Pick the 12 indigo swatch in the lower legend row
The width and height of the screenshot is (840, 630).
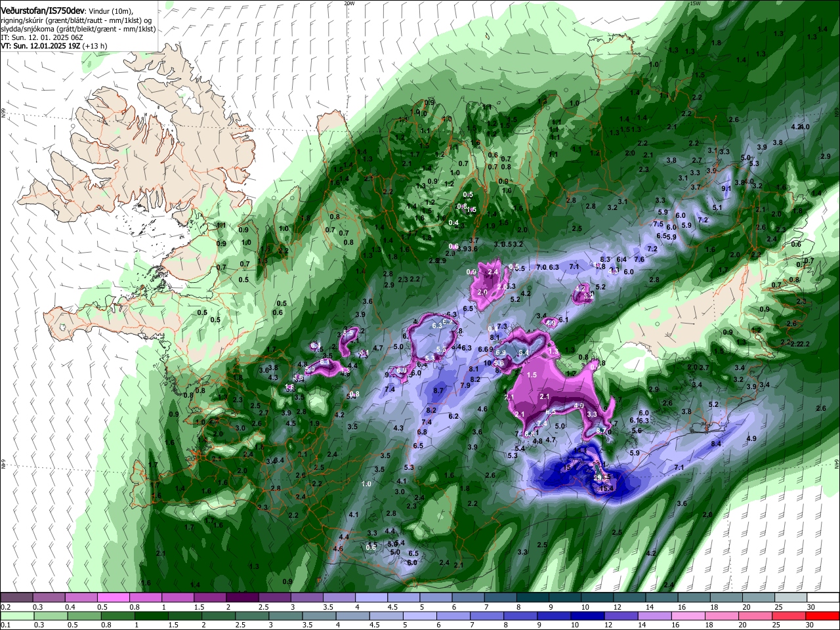tap(621, 616)
